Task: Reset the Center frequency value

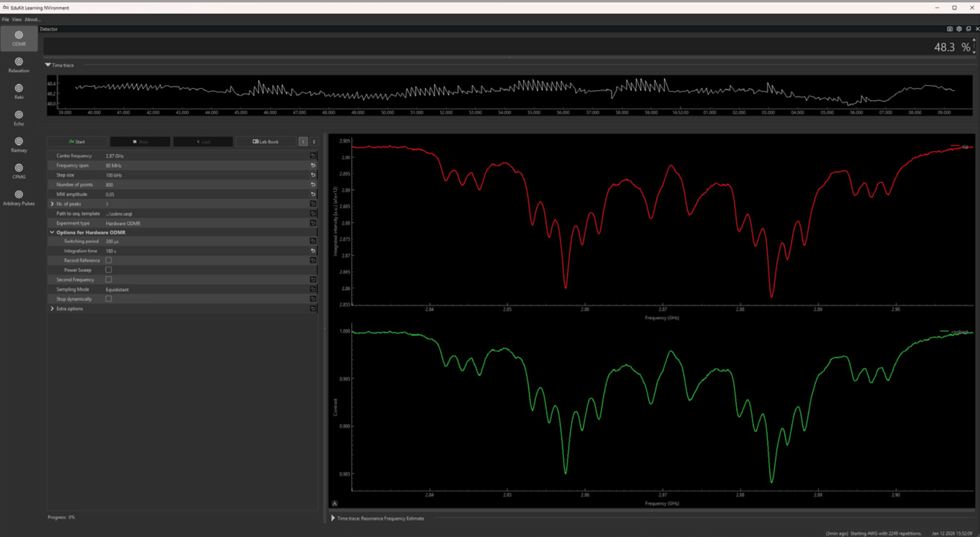Action: click(x=313, y=156)
